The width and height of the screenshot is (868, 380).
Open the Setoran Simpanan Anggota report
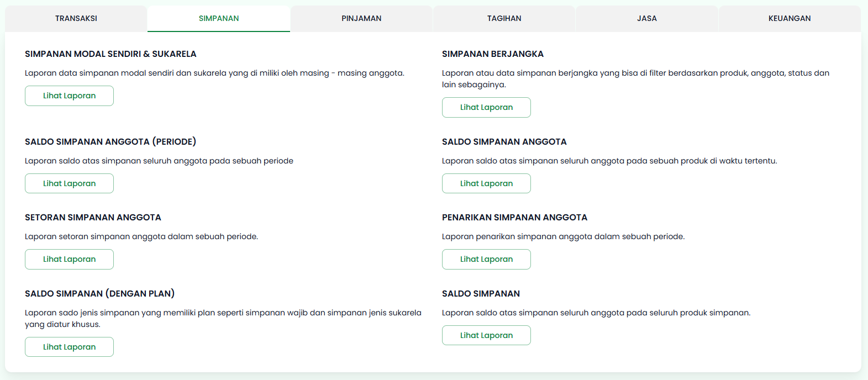[69, 259]
